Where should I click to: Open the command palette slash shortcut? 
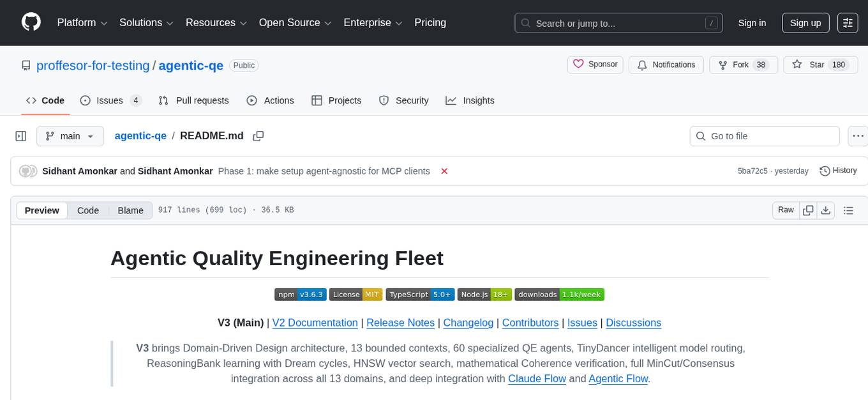point(711,22)
